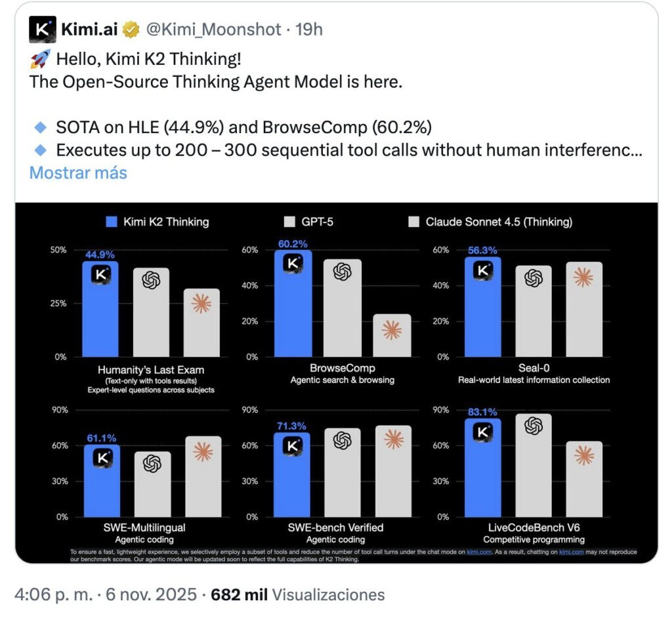Click Kimi logo on SWE-bench Verified bar
Image resolution: width=672 pixels, height=618 pixels.
[x=292, y=445]
